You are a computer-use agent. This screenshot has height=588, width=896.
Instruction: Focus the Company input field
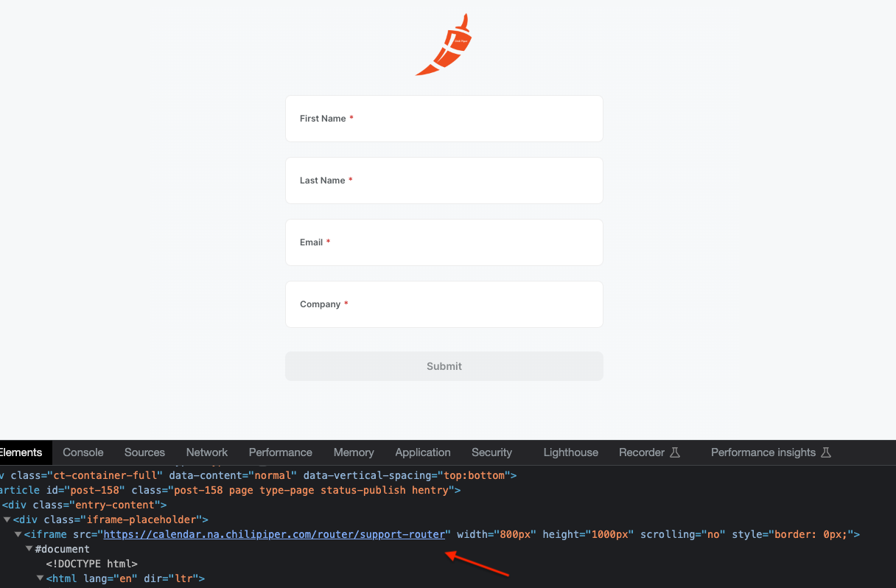coord(444,304)
